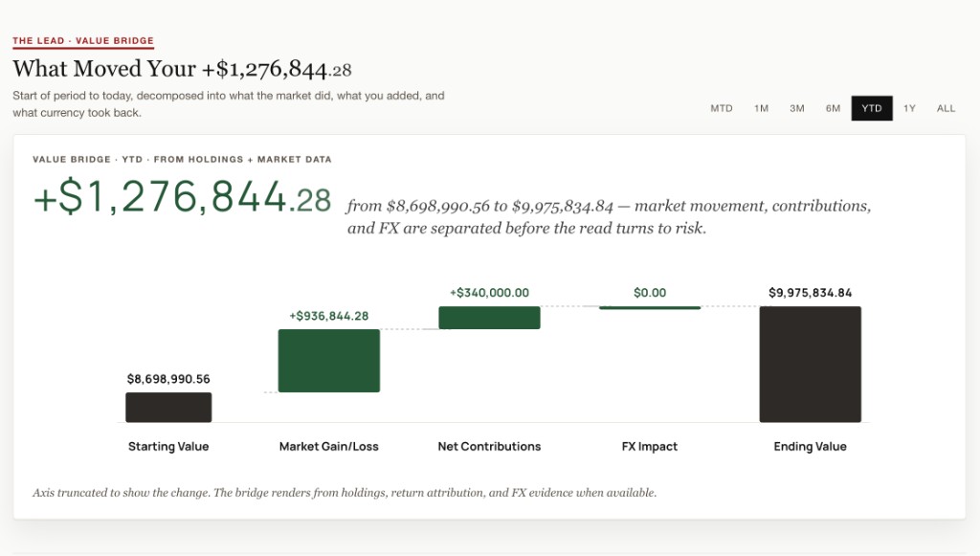Click 'VALUE BRIDGE · YTD · FROM HOLDINGS' caption
The image size is (980, 556).
coord(182,159)
